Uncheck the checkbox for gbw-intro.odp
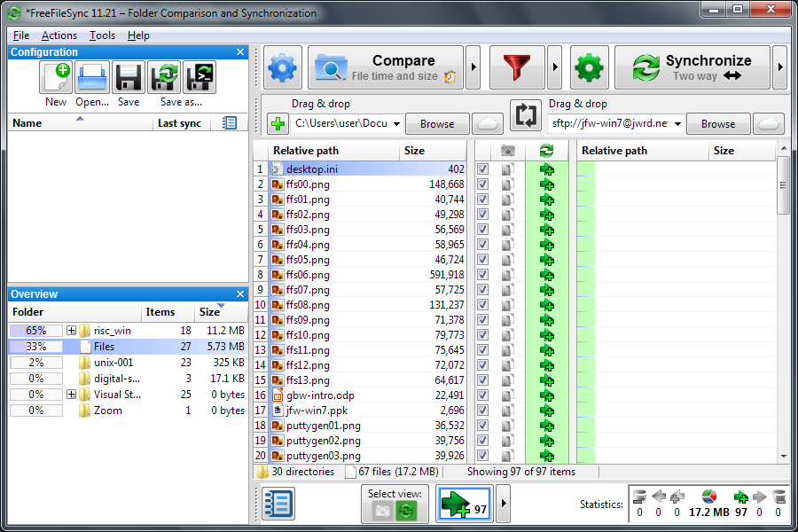Image resolution: width=798 pixels, height=532 pixels. coord(482,395)
